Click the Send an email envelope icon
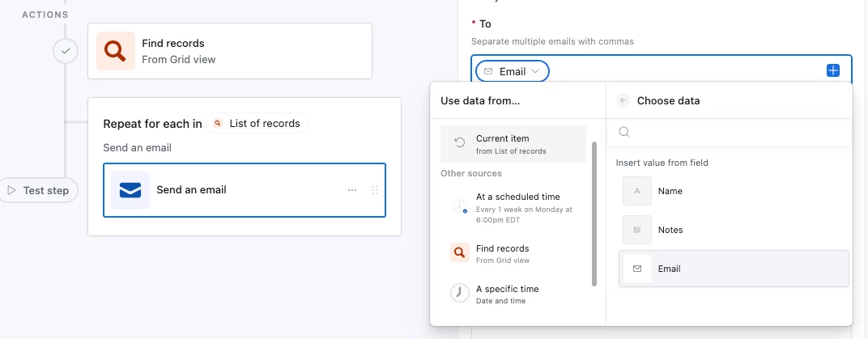Image resolution: width=868 pixels, height=339 pixels. pyautogui.click(x=130, y=190)
